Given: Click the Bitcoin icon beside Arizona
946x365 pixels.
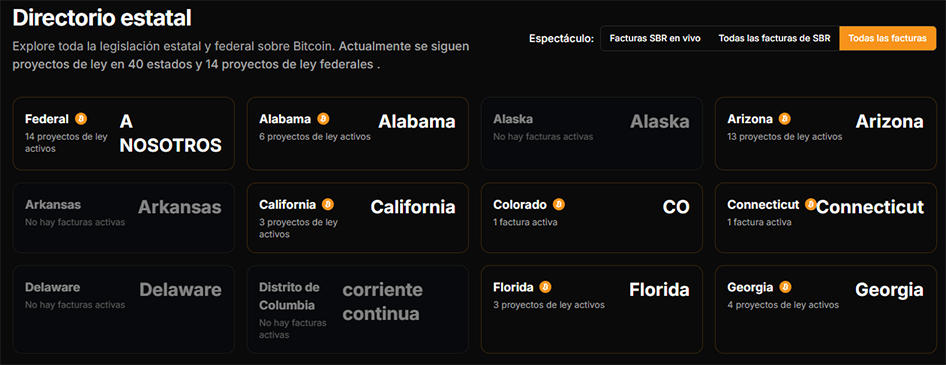Looking at the screenshot, I should 784,119.
